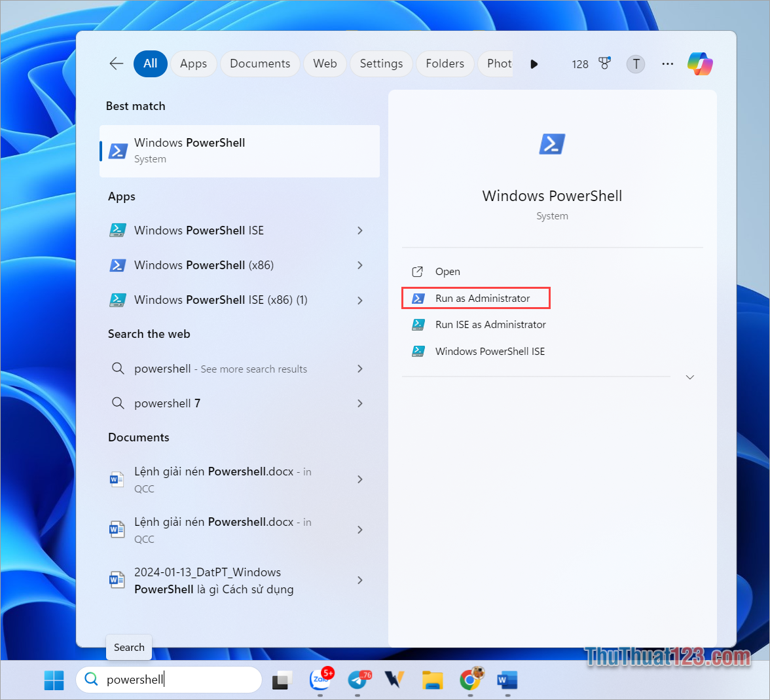This screenshot has width=770, height=700.
Task: Open Telegram from the taskbar
Action: [359, 680]
